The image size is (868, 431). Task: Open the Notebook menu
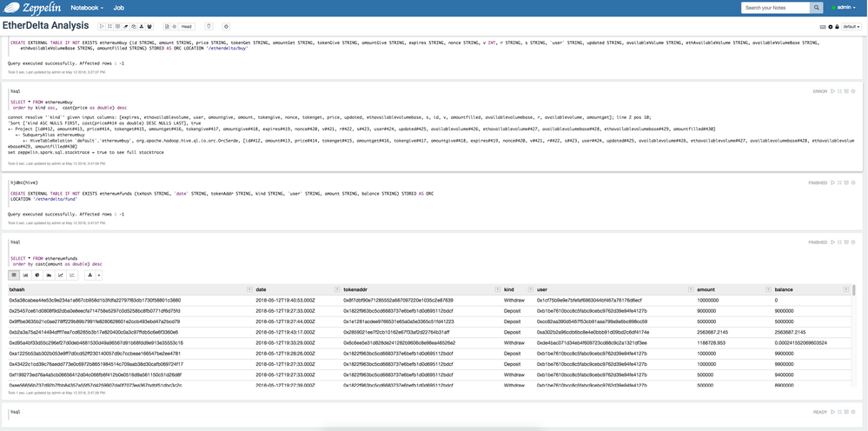click(x=87, y=8)
